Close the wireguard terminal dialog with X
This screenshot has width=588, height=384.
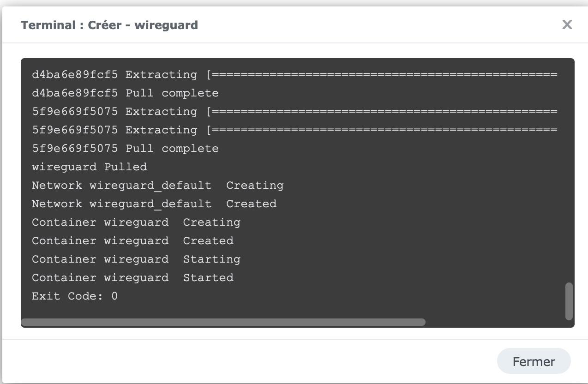(567, 24)
